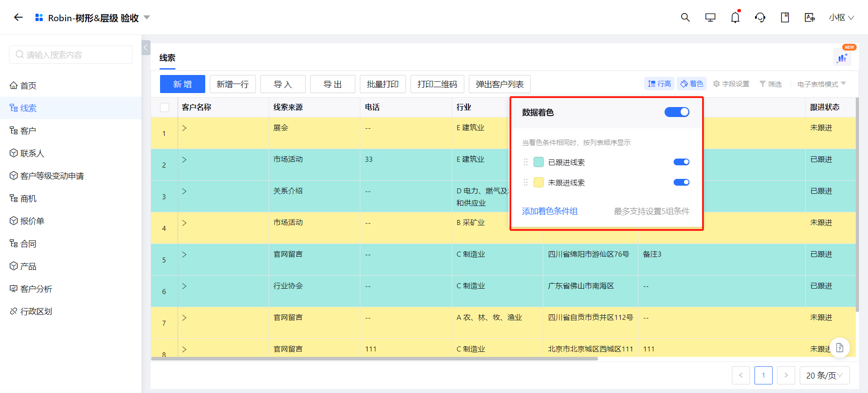Click the coloring (着色) toolbar button
The width and height of the screenshot is (868, 393).
pos(692,84)
